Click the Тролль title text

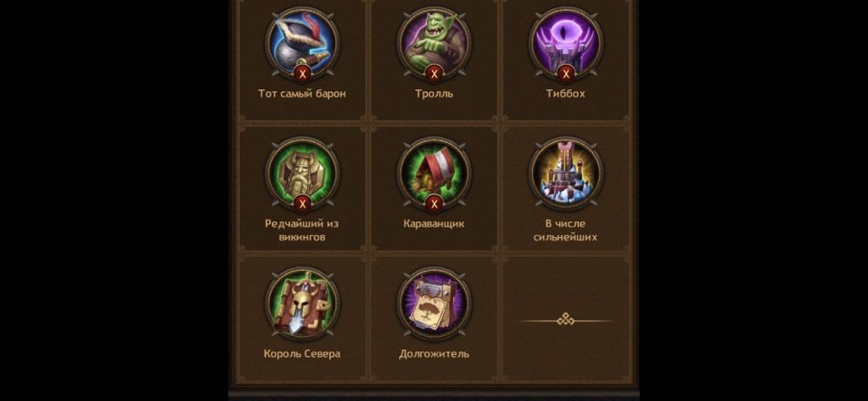click(434, 94)
